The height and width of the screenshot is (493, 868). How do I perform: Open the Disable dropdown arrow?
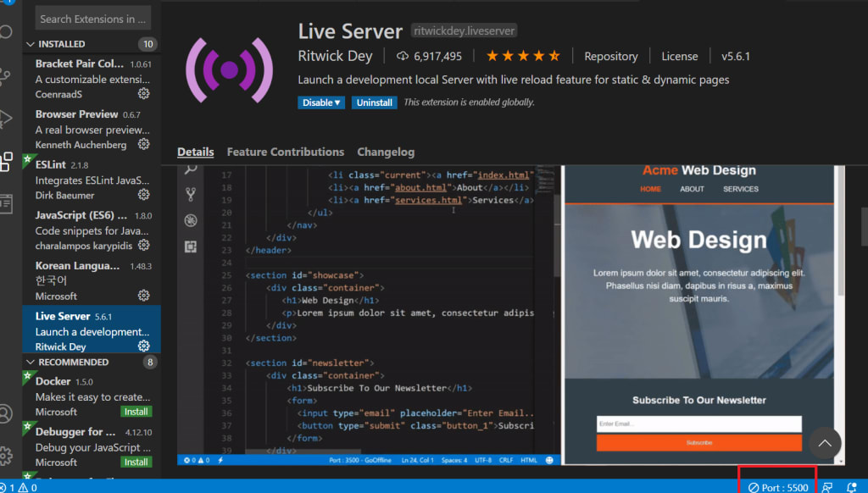337,102
